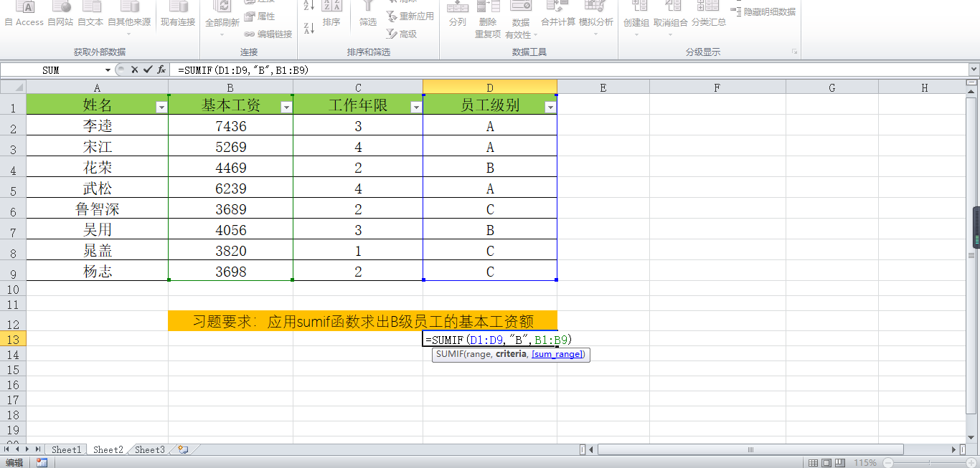The image size is (980, 468).
Task: Open connection Properties (属性)
Action: [259, 16]
